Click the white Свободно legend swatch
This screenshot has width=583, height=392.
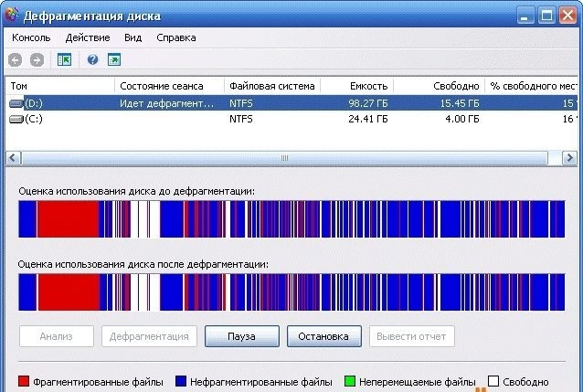(493, 381)
